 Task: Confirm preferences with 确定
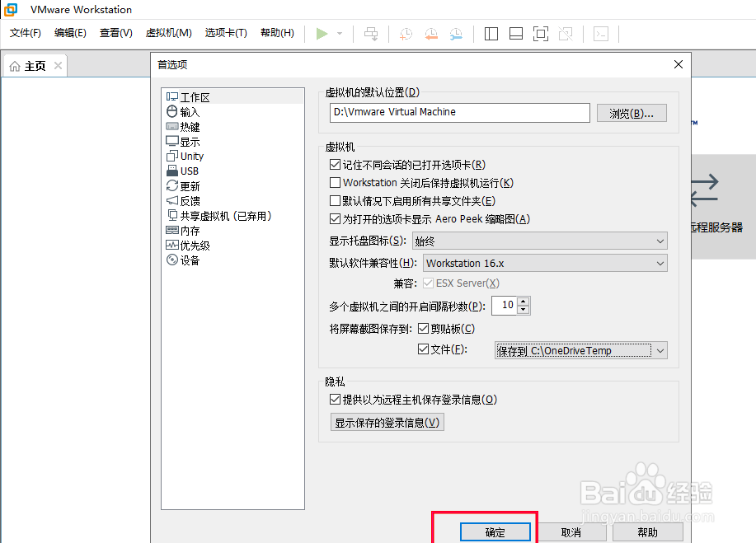(x=495, y=532)
